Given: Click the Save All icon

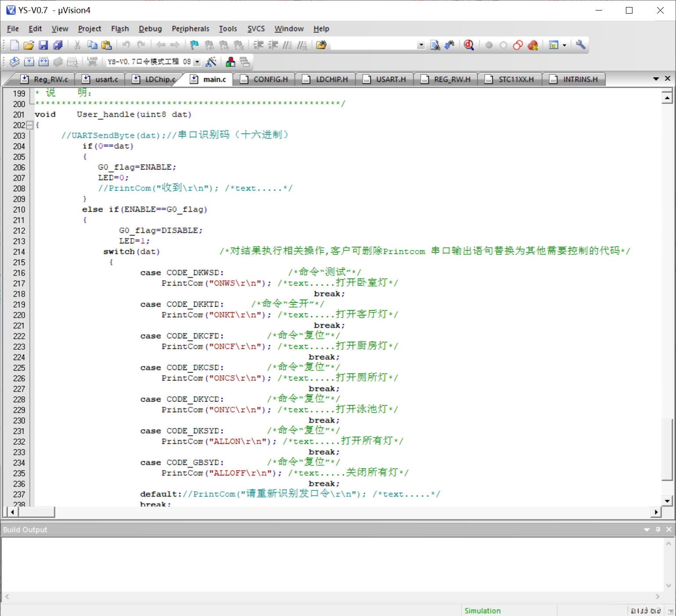Looking at the screenshot, I should [58, 45].
